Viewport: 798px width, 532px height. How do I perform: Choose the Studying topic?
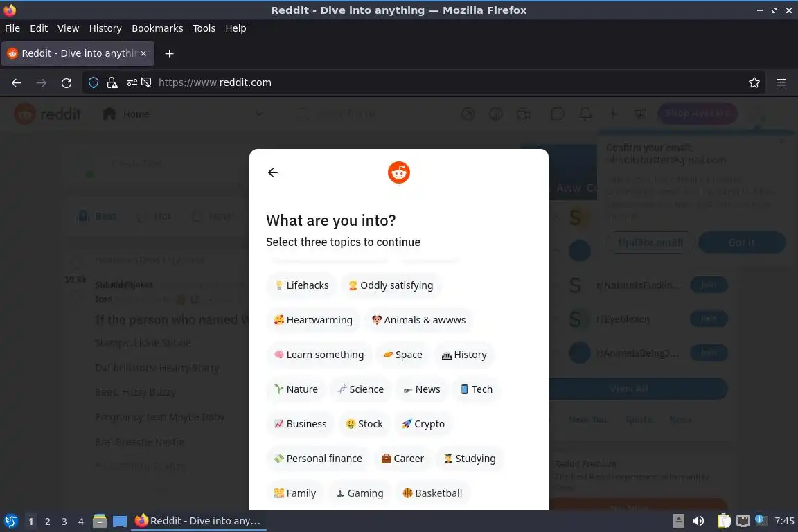click(470, 459)
